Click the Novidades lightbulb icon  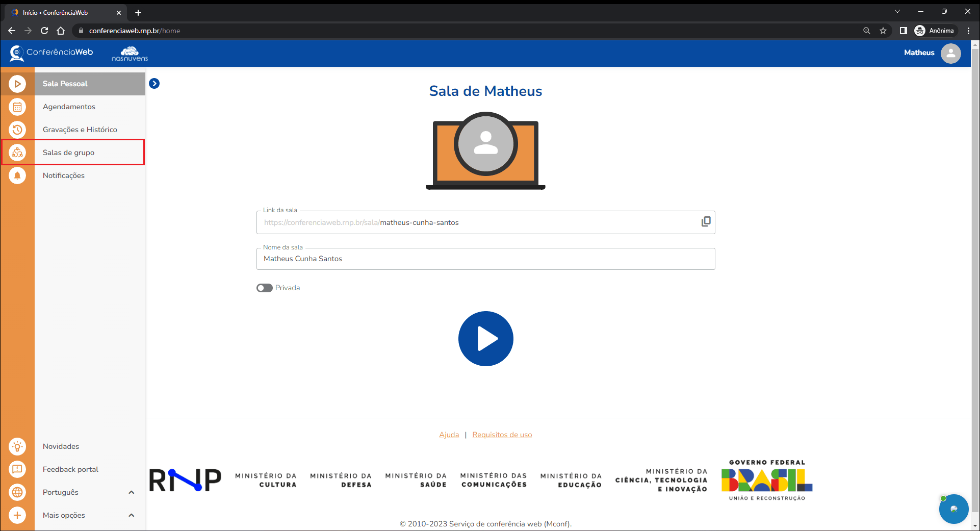(x=17, y=446)
